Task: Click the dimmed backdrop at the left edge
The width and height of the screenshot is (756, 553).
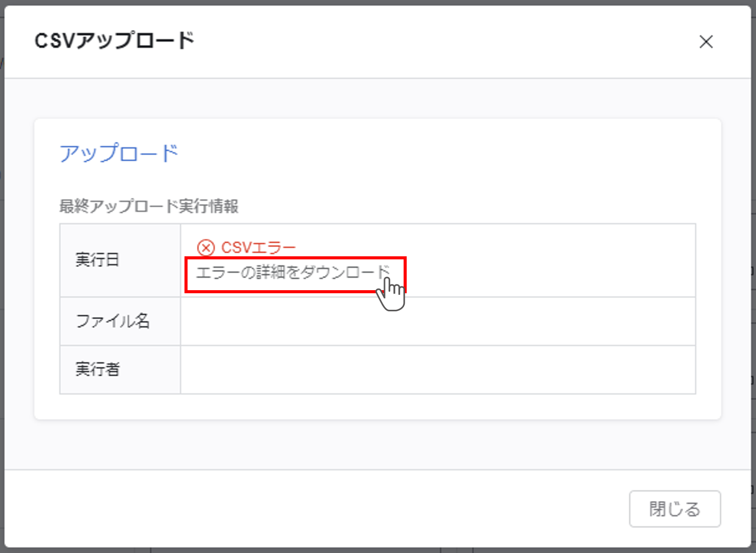Action: point(2,269)
